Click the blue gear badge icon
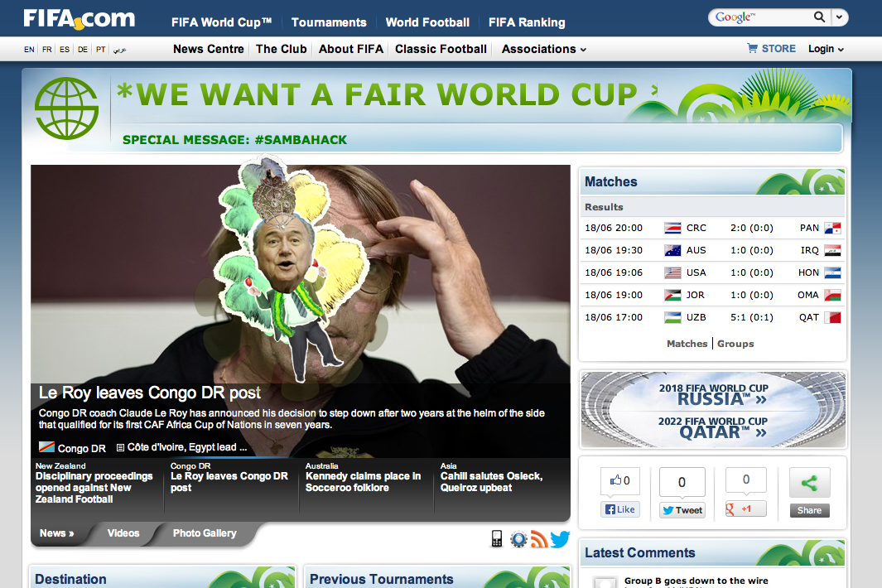This screenshot has height=588, width=882. click(x=518, y=539)
